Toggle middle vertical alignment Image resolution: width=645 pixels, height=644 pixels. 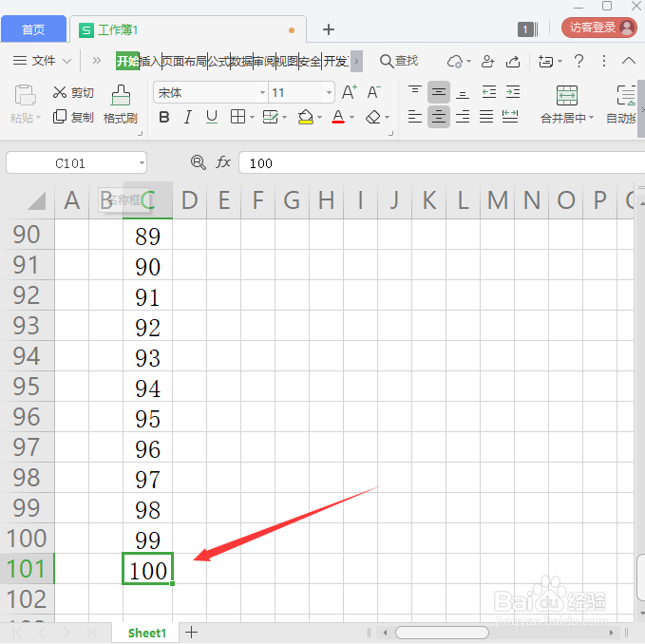439,92
